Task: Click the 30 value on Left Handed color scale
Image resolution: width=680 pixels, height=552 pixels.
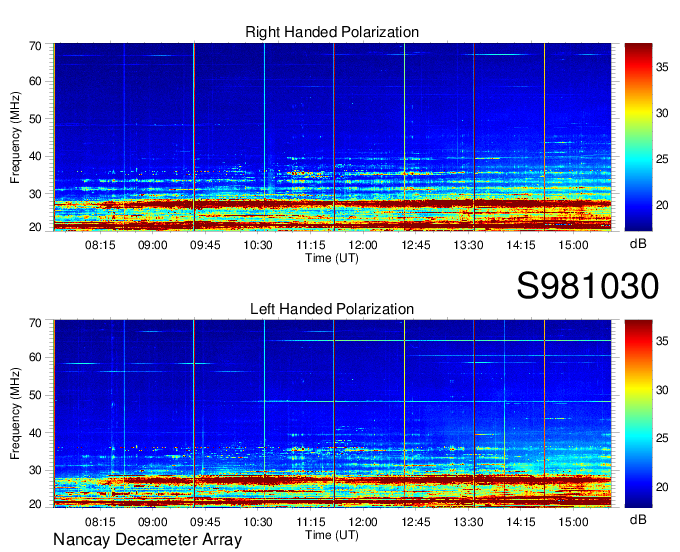Action: point(662,390)
